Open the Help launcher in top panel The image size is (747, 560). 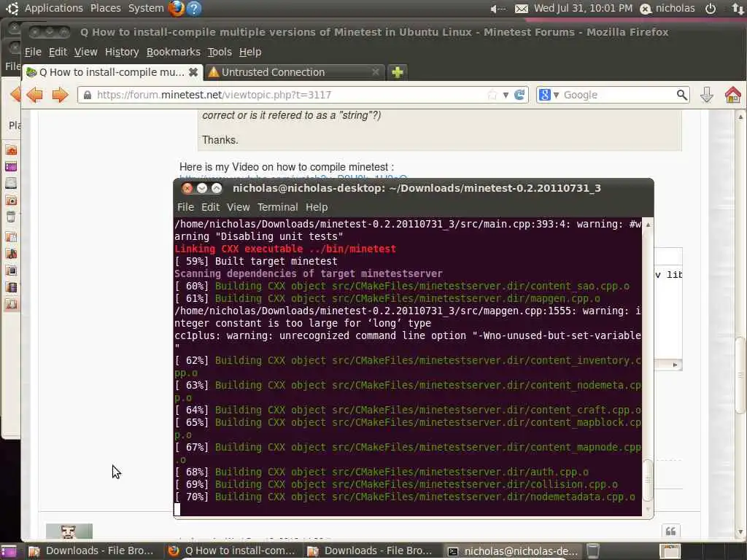[194, 8]
